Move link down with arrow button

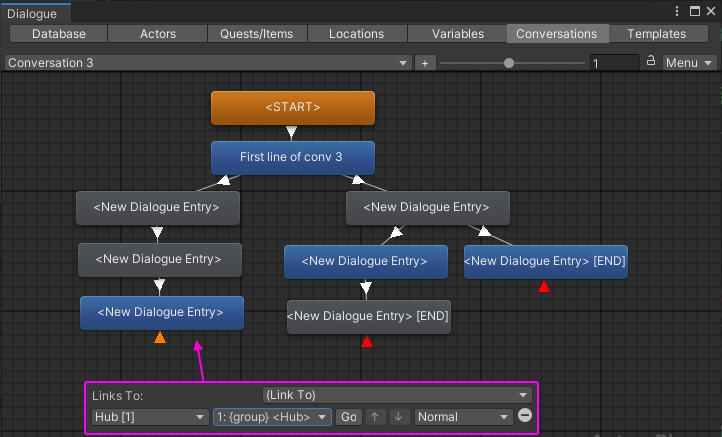(399, 417)
